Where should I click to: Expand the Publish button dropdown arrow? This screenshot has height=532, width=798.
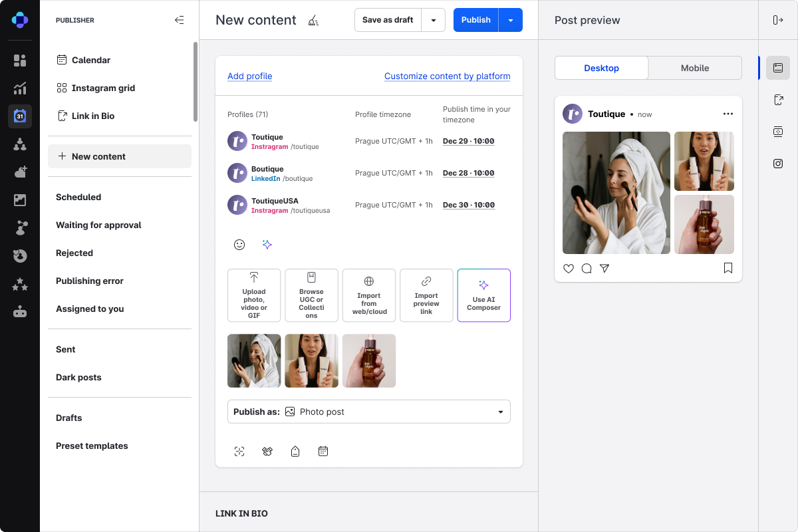click(511, 20)
